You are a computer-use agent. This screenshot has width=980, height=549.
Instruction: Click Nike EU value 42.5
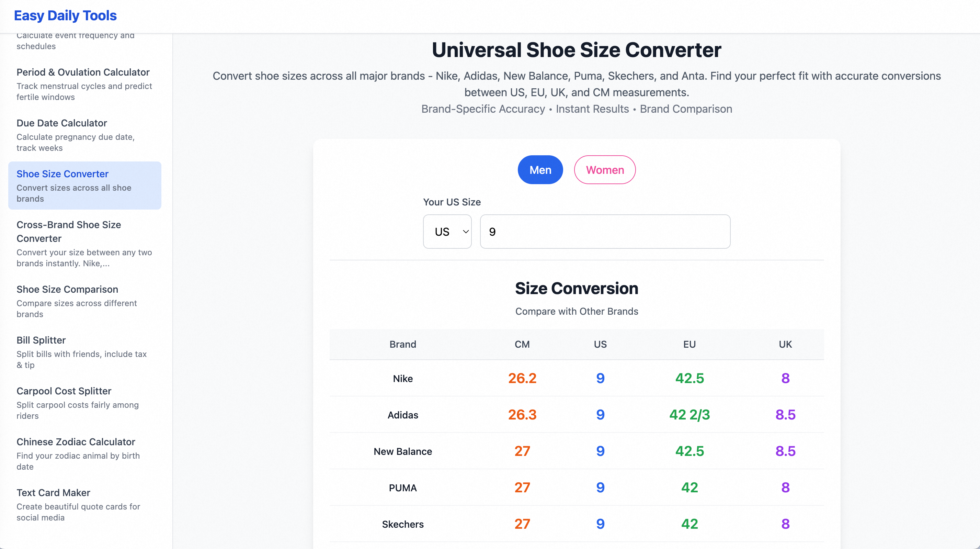click(x=690, y=378)
